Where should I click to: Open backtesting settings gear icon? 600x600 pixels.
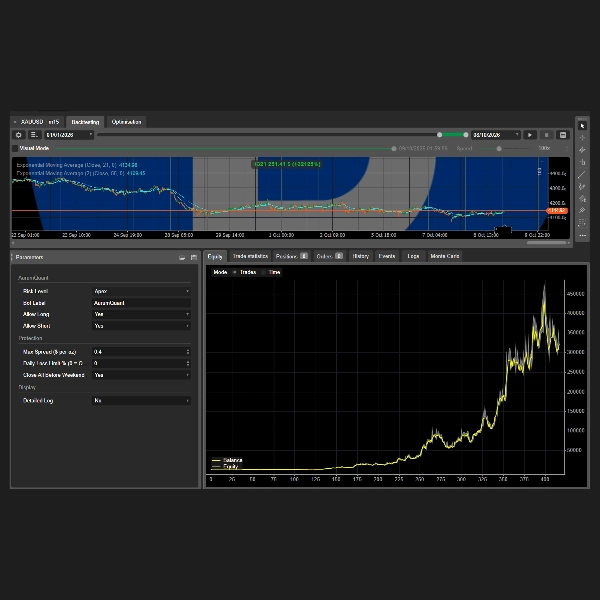[19, 135]
